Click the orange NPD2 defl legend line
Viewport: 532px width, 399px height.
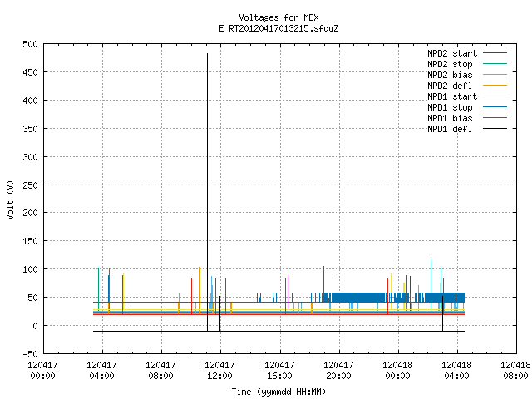pyautogui.click(x=495, y=85)
